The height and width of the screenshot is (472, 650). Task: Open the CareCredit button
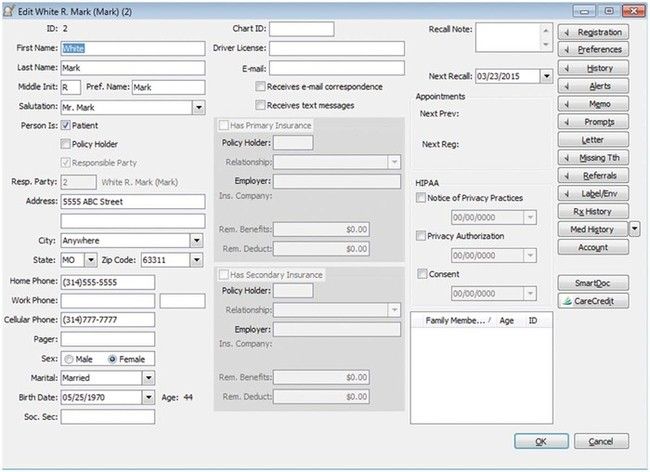coord(592,300)
